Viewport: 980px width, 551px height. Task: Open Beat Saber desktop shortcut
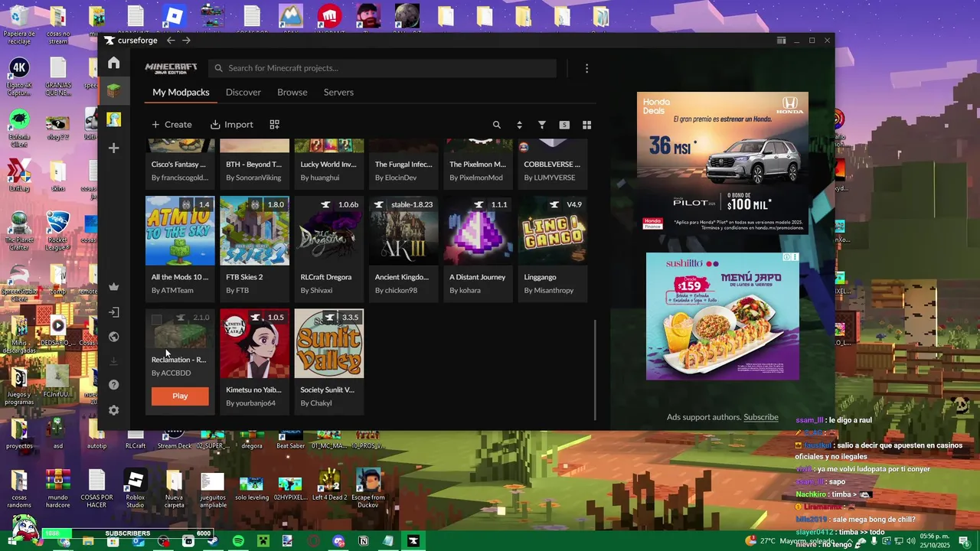290,439
